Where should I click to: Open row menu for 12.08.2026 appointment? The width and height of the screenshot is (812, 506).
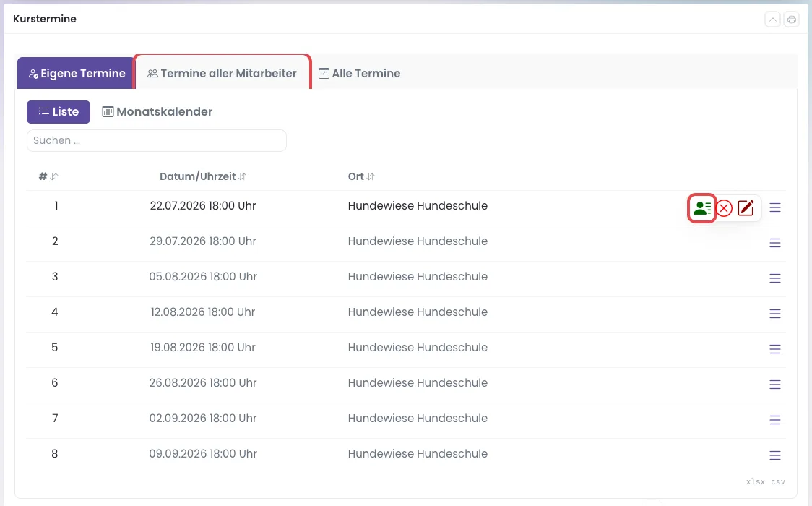coord(774,314)
